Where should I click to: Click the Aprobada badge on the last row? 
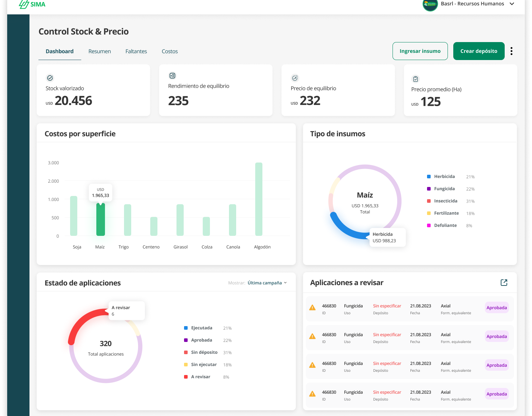coord(496,394)
